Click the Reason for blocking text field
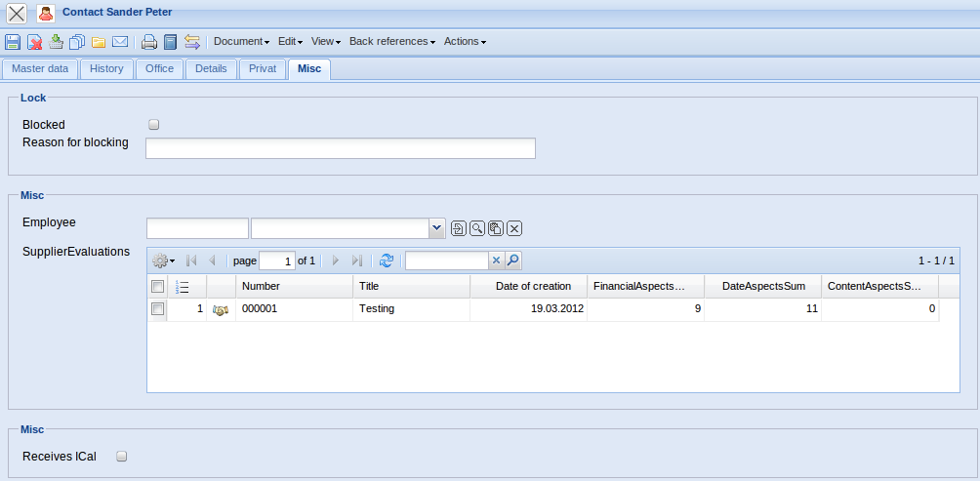Screen dimensions: 980x481 pos(340,148)
